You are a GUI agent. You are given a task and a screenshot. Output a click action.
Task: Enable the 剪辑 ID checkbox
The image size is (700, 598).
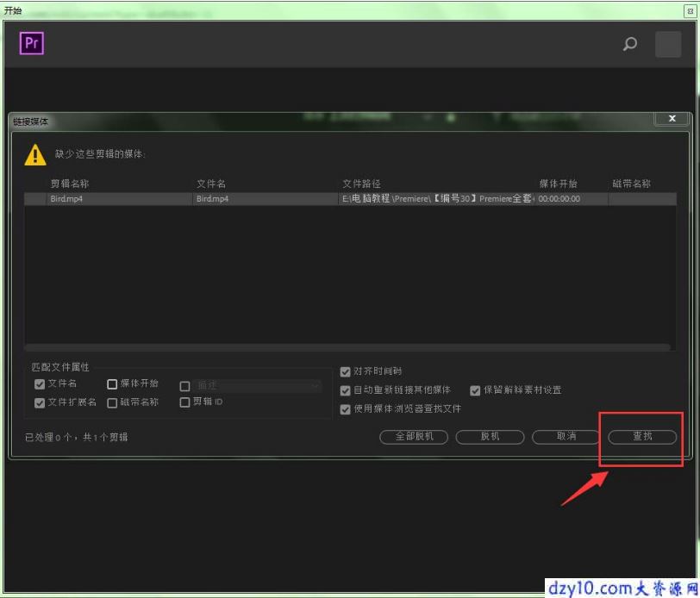[x=184, y=402]
